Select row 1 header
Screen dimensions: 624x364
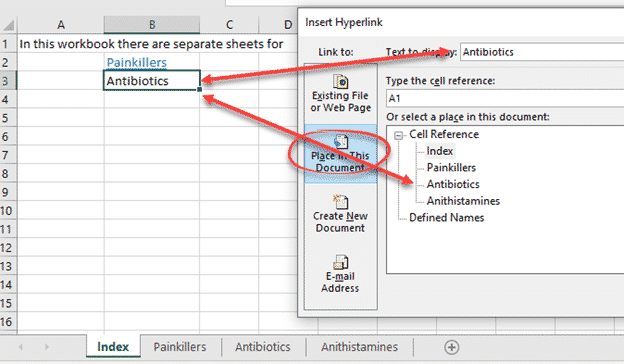coord(8,44)
